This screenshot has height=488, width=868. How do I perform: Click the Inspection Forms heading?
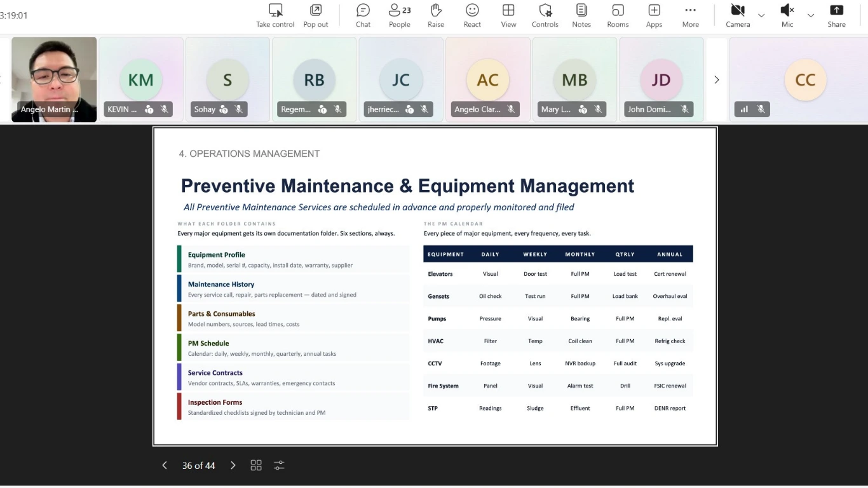215,402
